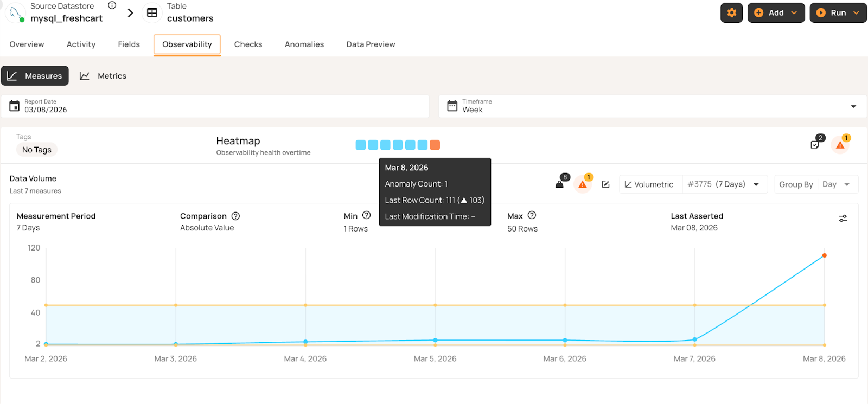Click the 'Absolute Value' comparison text
Screen dimensions: 868x404
point(207,228)
